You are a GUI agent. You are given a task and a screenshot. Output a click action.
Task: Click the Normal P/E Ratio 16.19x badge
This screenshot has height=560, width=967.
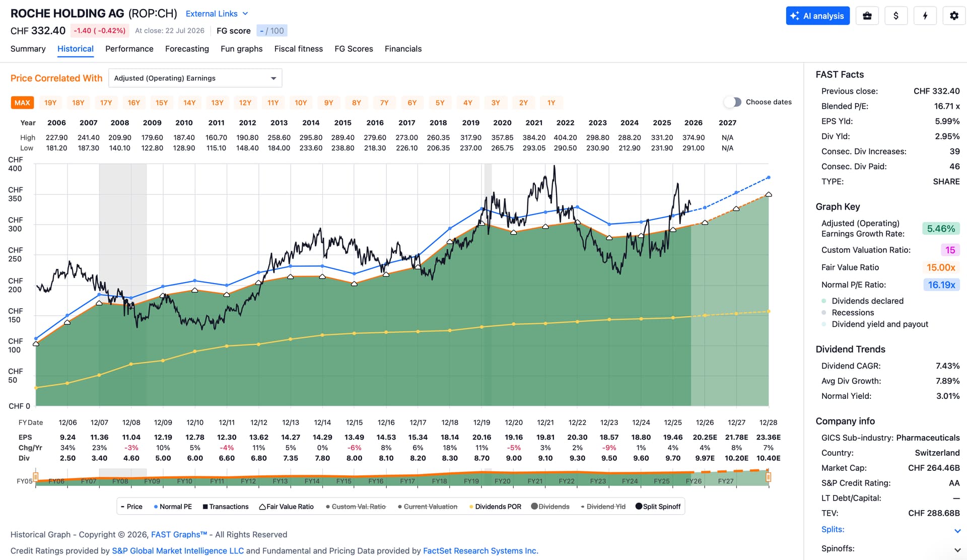(941, 285)
